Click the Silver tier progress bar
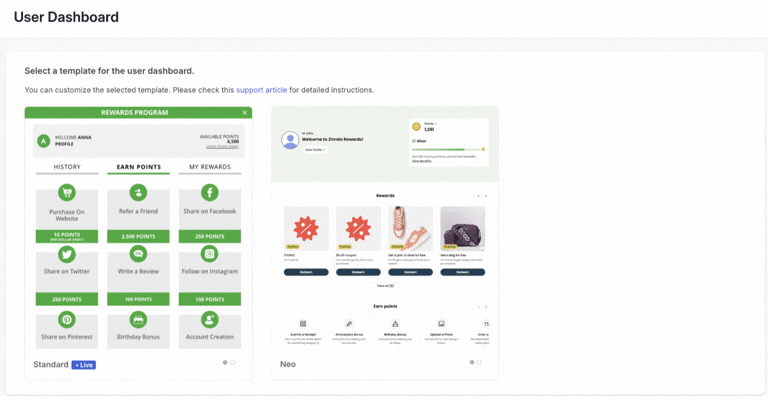This screenshot has width=768, height=400. [x=446, y=149]
